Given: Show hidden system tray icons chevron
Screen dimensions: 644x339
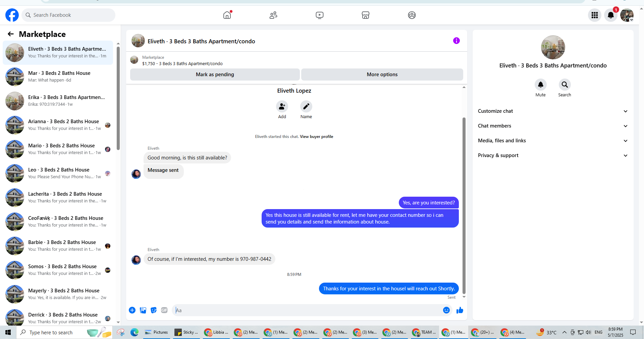Looking at the screenshot, I should pyautogui.click(x=565, y=332).
